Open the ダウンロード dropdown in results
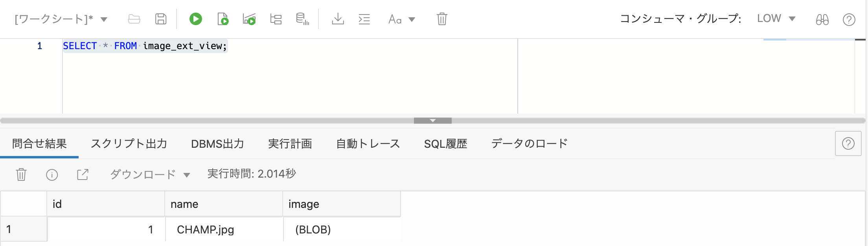 pos(150,174)
